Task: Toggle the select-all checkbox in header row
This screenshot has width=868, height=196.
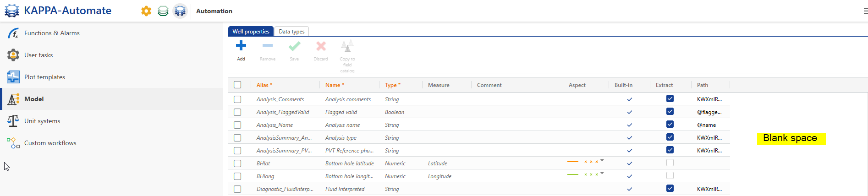Action: pos(237,85)
